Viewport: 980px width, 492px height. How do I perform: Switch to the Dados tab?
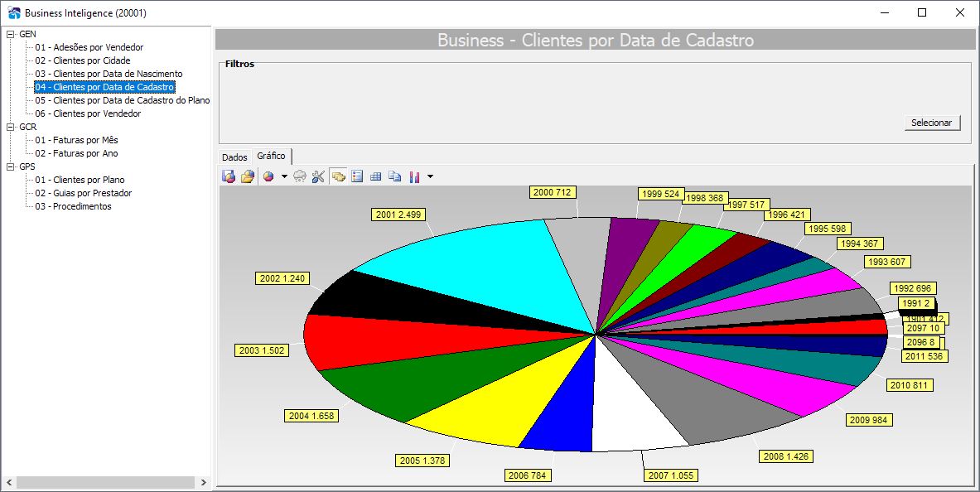(234, 157)
